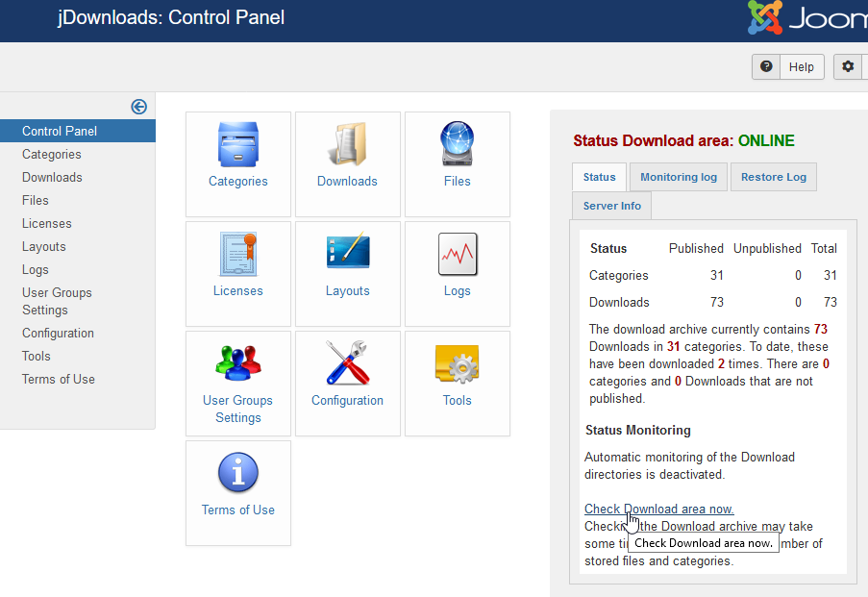Click the 'jDownloads: Control Panel' title
The image size is (868, 597).
[x=171, y=17]
